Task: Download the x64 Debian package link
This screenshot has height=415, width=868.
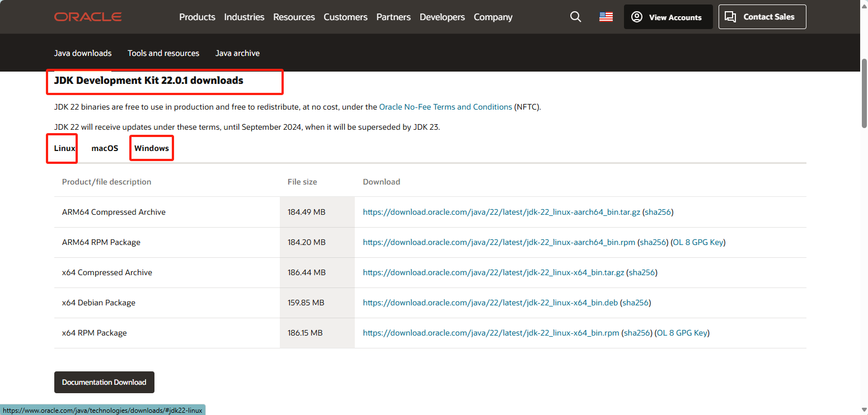Action: point(490,303)
